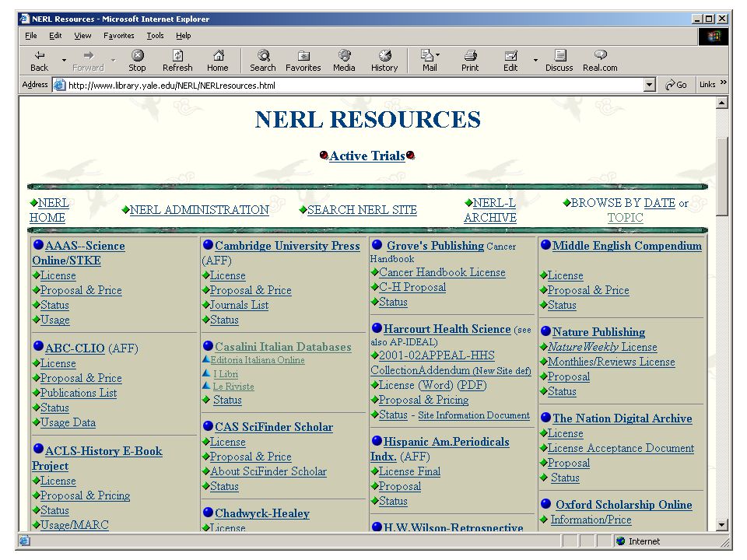Click the Windows logo throbber icon
This screenshot has height=560, width=747.
click(x=714, y=37)
